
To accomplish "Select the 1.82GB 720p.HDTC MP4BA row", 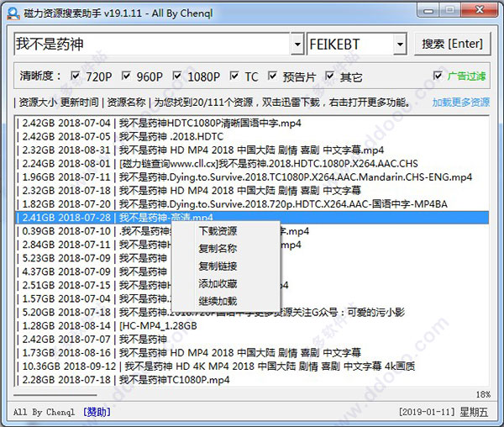I will [x=252, y=204].
